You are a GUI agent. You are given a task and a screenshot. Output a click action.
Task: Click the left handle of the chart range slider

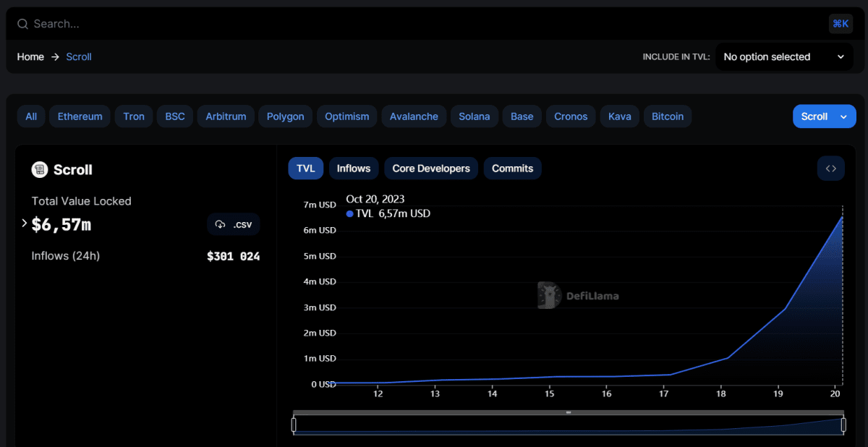(x=294, y=425)
